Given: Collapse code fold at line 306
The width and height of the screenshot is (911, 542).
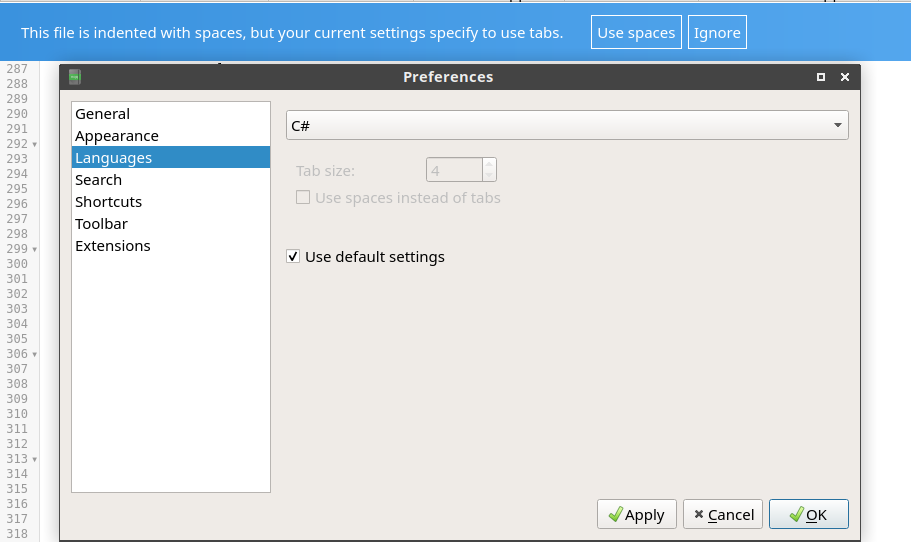Looking at the screenshot, I should [x=34, y=354].
